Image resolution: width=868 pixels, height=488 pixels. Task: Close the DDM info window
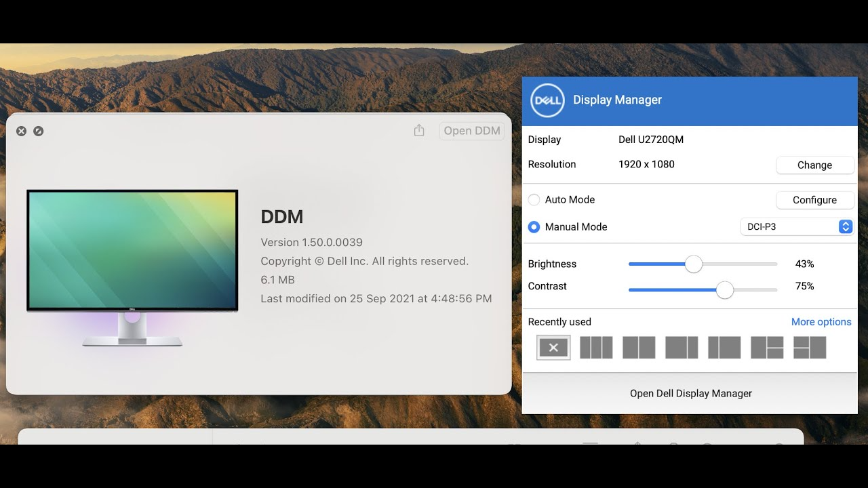pos(22,131)
